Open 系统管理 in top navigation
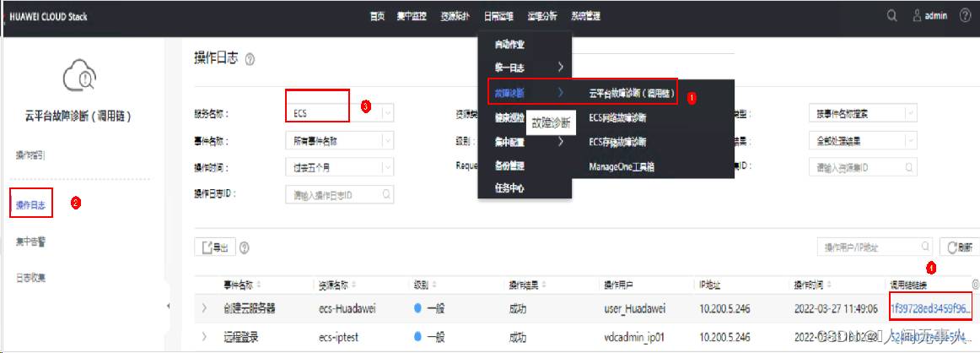Screen dimensions: 980x353 click(x=585, y=16)
